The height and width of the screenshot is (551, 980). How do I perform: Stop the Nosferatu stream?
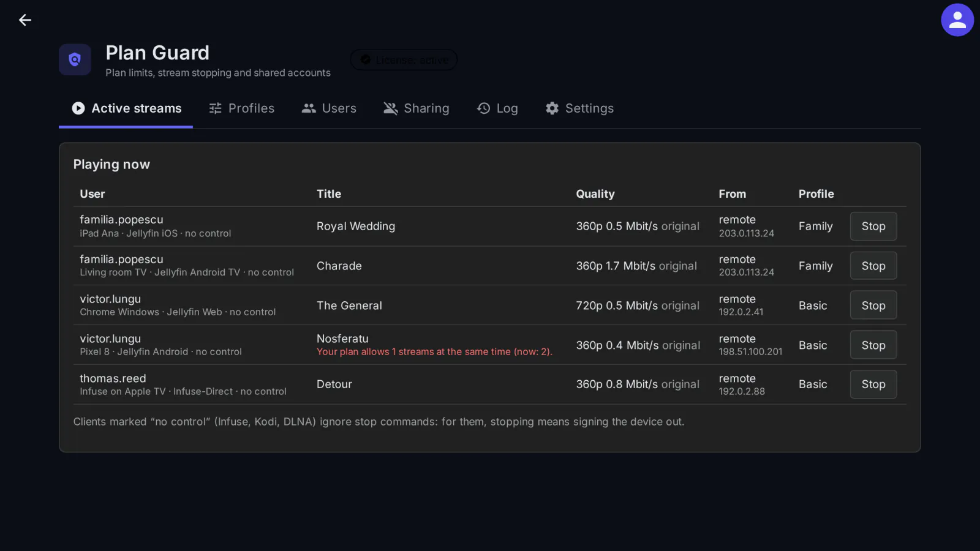pos(873,345)
